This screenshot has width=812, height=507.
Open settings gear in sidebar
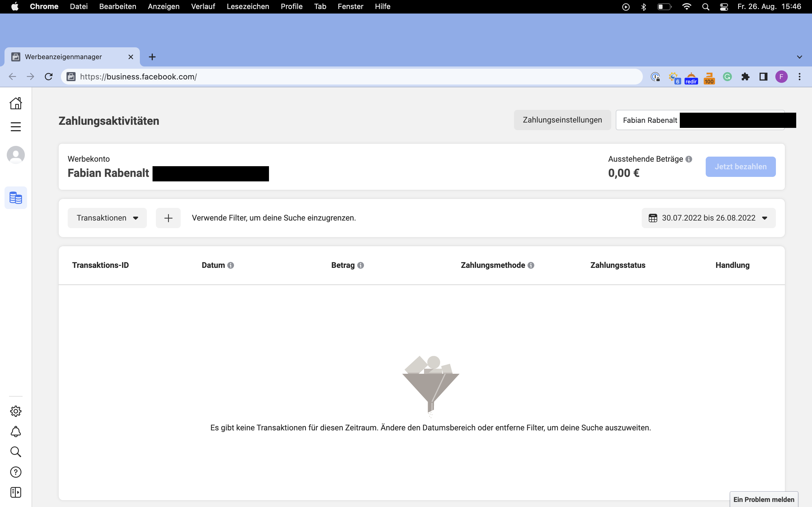coord(16,411)
